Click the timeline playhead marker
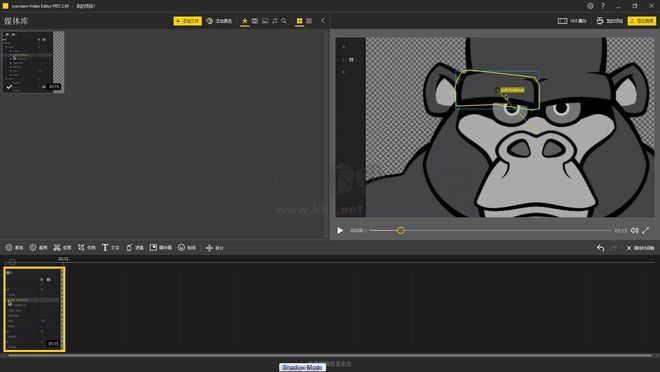The image size is (660, 372). [x=12, y=262]
